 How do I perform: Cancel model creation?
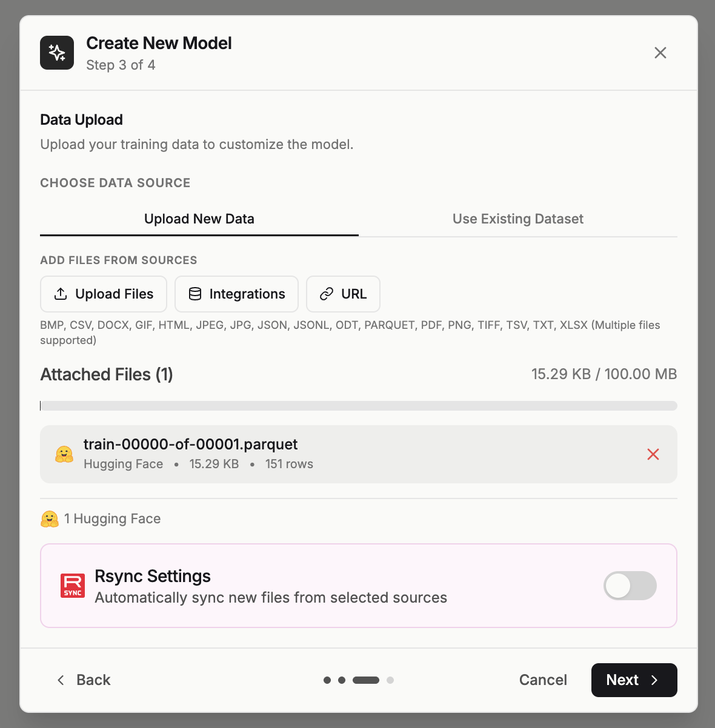(x=543, y=680)
